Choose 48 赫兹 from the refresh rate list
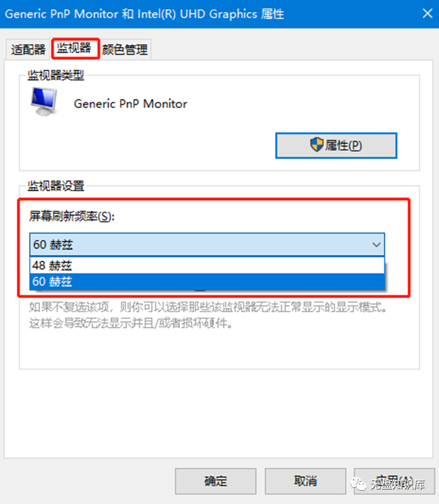 coord(207,266)
